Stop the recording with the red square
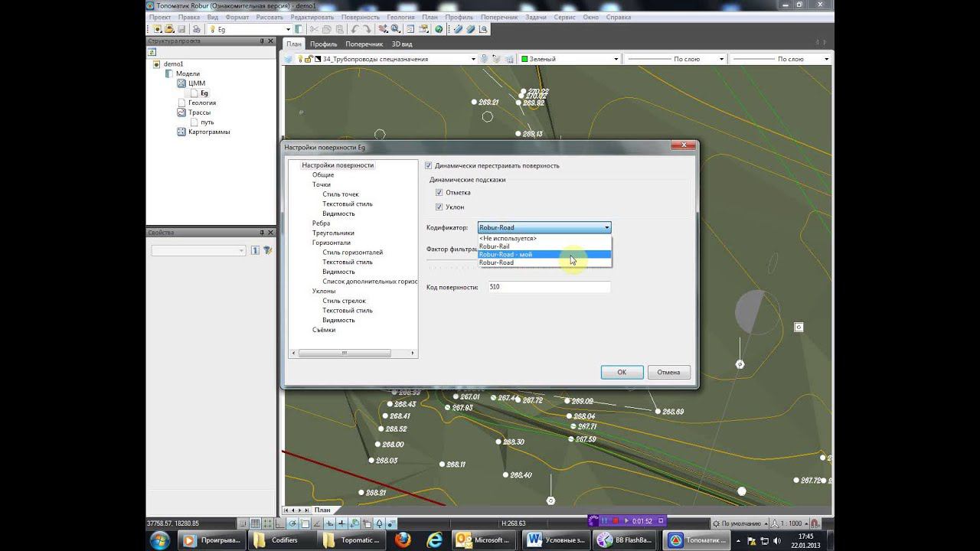Image resolution: width=980 pixels, height=551 pixels. coord(615,521)
